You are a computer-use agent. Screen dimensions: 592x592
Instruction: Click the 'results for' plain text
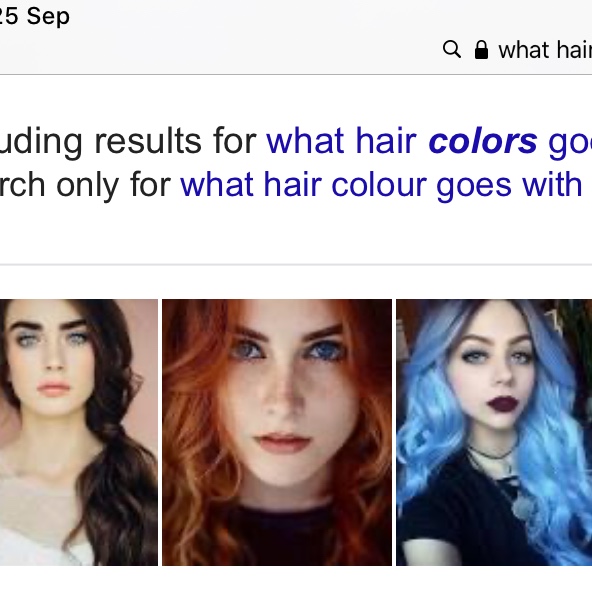176,141
